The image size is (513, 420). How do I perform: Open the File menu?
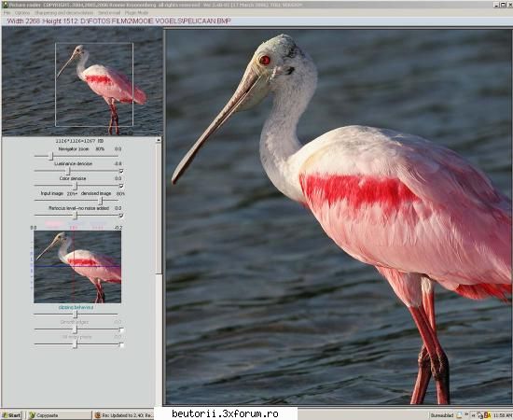(7, 13)
